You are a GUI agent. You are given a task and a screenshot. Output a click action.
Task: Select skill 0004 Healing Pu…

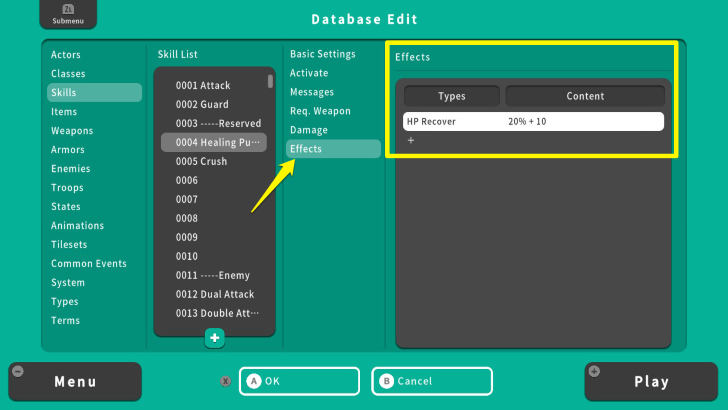(x=214, y=143)
